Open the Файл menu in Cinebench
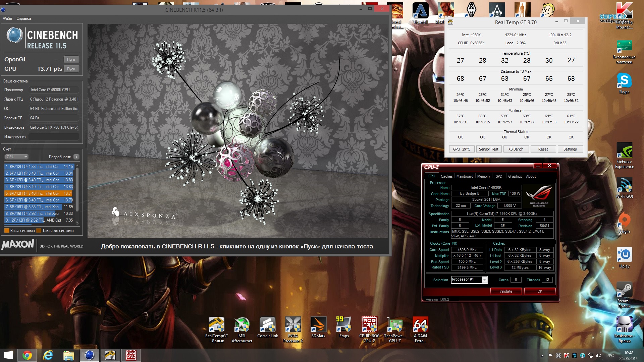The image size is (644, 362). tap(7, 18)
